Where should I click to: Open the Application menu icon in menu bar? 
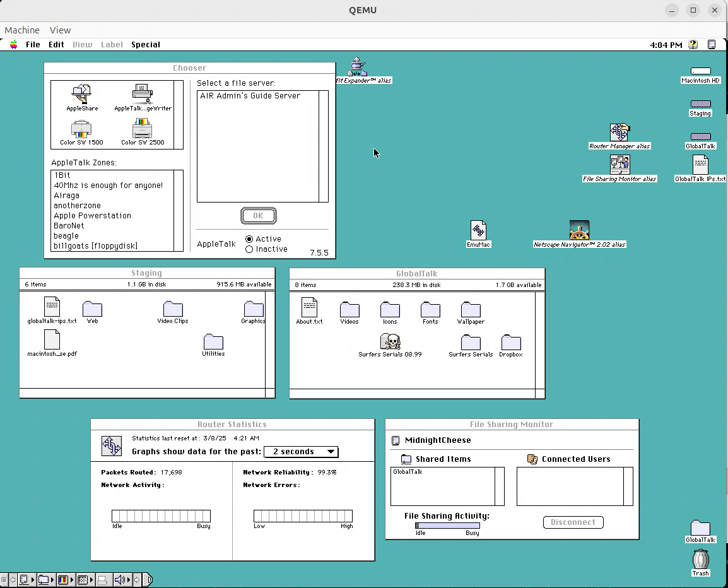pyautogui.click(x=712, y=45)
